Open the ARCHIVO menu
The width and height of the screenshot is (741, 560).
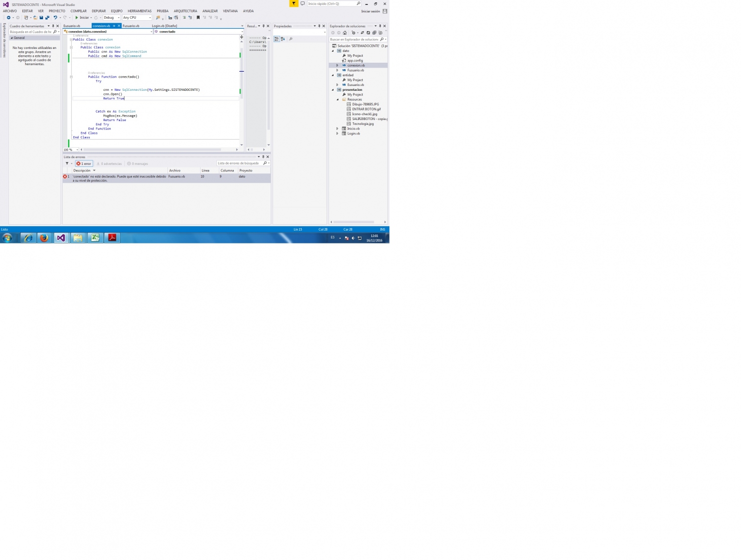pos(10,11)
